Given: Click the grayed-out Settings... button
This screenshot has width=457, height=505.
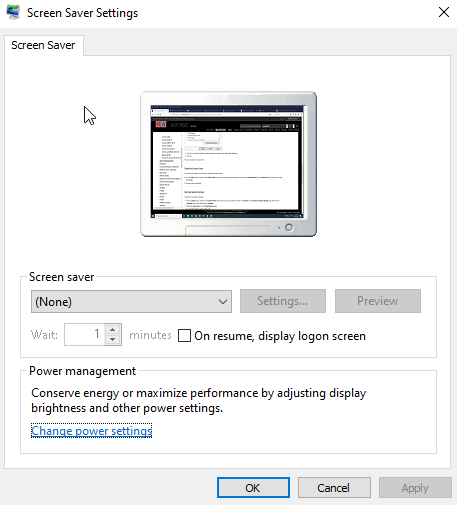Looking at the screenshot, I should (x=283, y=301).
